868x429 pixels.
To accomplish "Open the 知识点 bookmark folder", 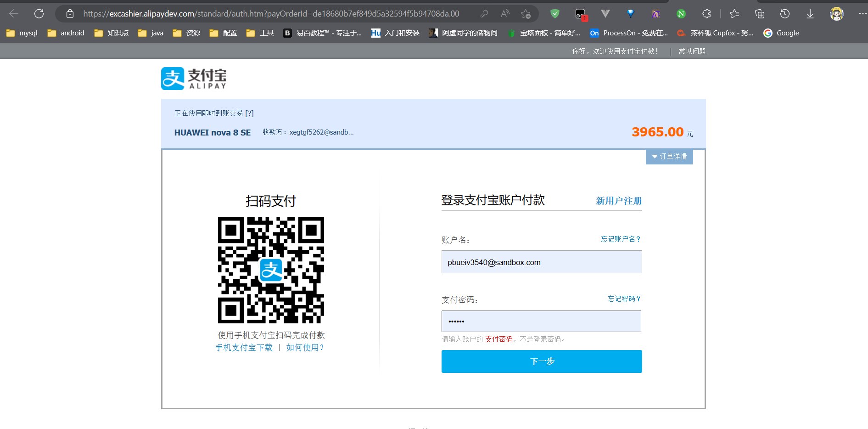I will tap(111, 33).
